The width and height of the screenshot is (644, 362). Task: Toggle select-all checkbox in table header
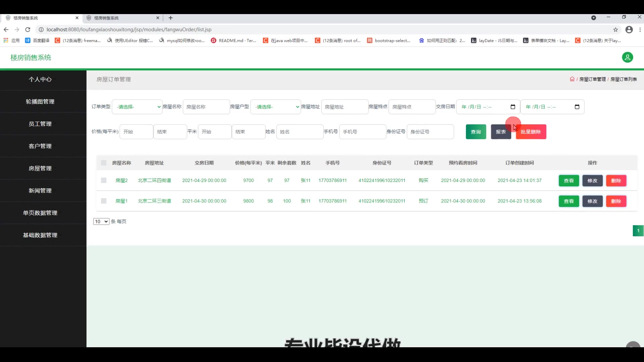point(104,163)
